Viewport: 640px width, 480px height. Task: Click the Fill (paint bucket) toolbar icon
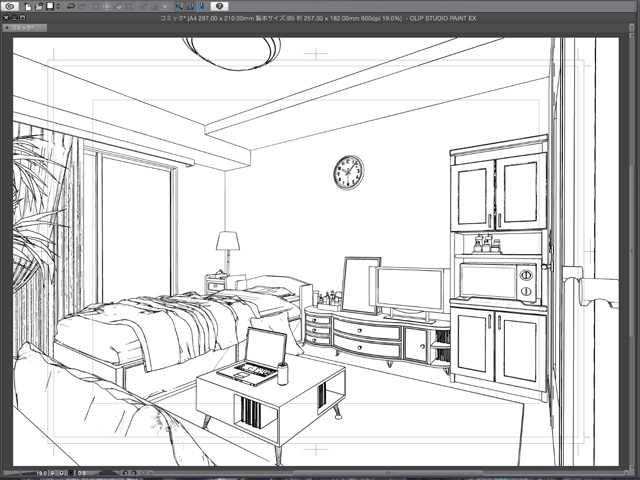pos(118,6)
